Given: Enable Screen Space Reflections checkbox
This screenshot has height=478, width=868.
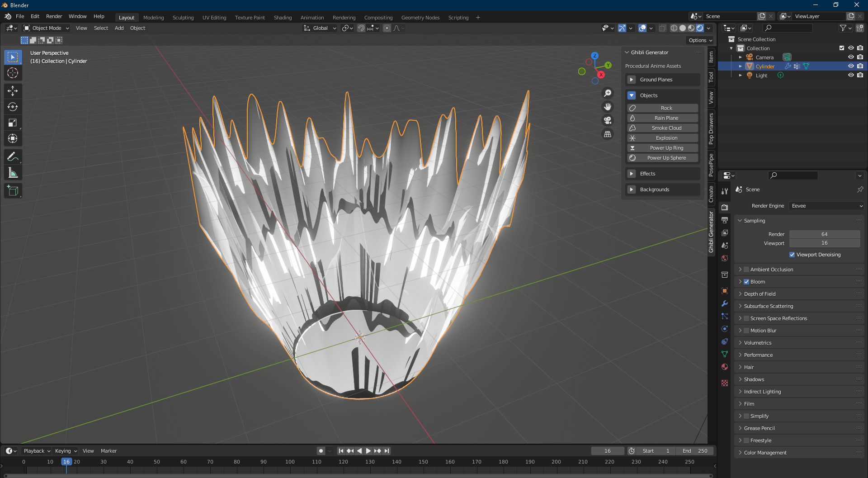Looking at the screenshot, I should point(746,318).
